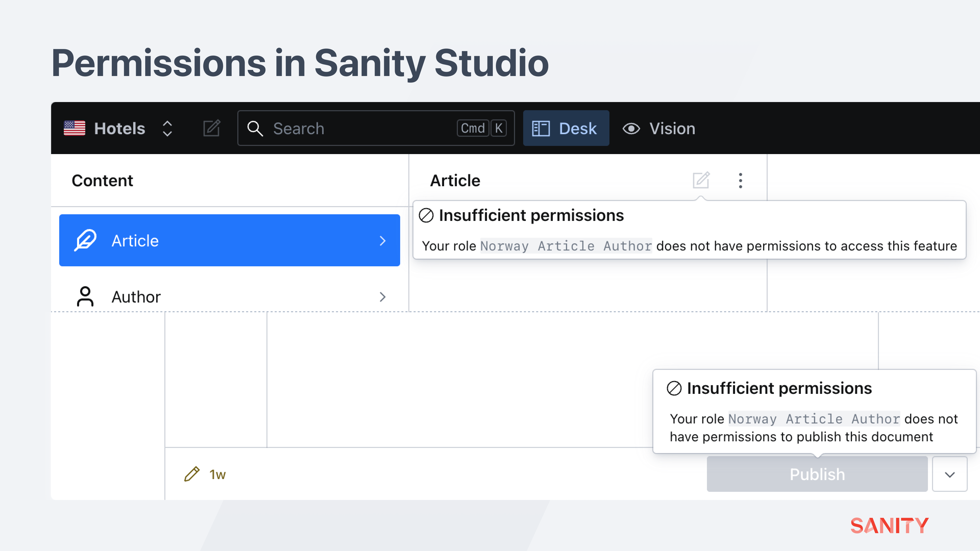Click the top navbar compose document icon
The width and height of the screenshot is (980, 551).
(212, 128)
